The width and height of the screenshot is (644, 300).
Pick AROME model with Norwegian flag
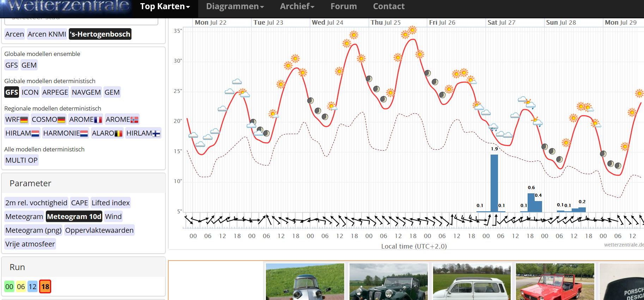pos(122,119)
